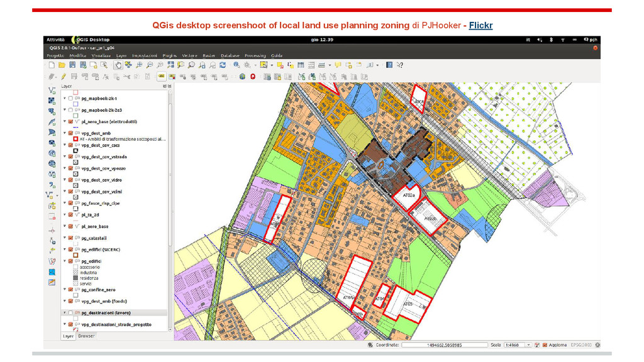Toggle visibility of pg_catastali layer
644x362 pixels.
[x=70, y=238]
